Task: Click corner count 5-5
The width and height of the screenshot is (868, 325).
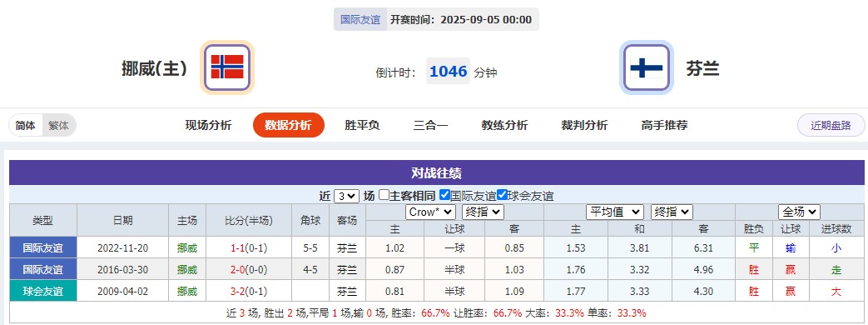Action: click(x=310, y=247)
